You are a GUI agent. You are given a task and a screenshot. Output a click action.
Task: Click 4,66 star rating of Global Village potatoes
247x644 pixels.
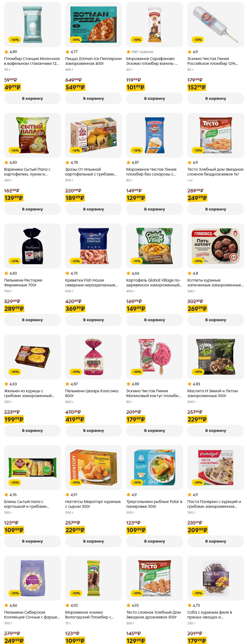pyautogui.click(x=133, y=273)
